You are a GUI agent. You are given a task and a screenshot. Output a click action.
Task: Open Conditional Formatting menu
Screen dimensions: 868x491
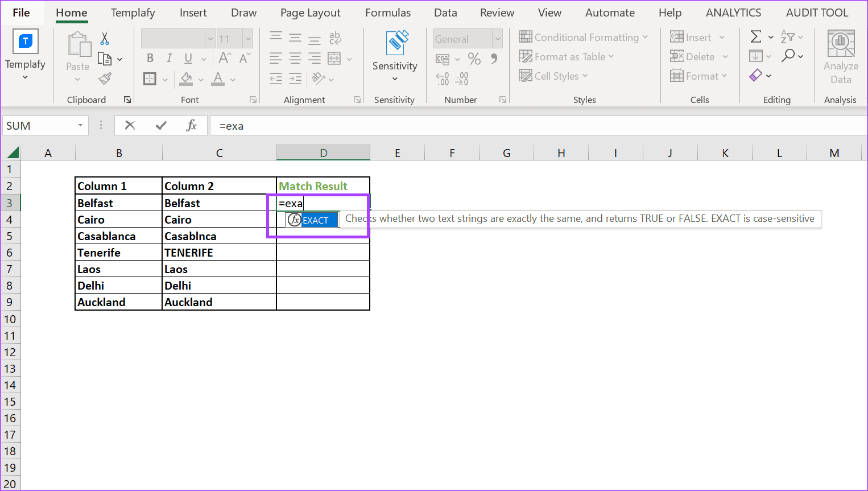pyautogui.click(x=583, y=37)
